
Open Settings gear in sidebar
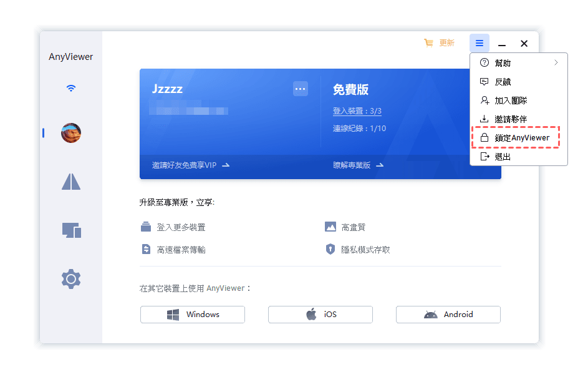[x=71, y=279]
